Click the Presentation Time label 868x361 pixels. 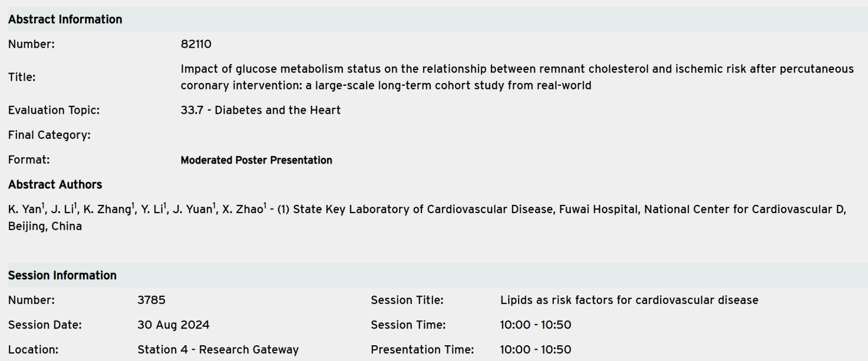pos(422,350)
